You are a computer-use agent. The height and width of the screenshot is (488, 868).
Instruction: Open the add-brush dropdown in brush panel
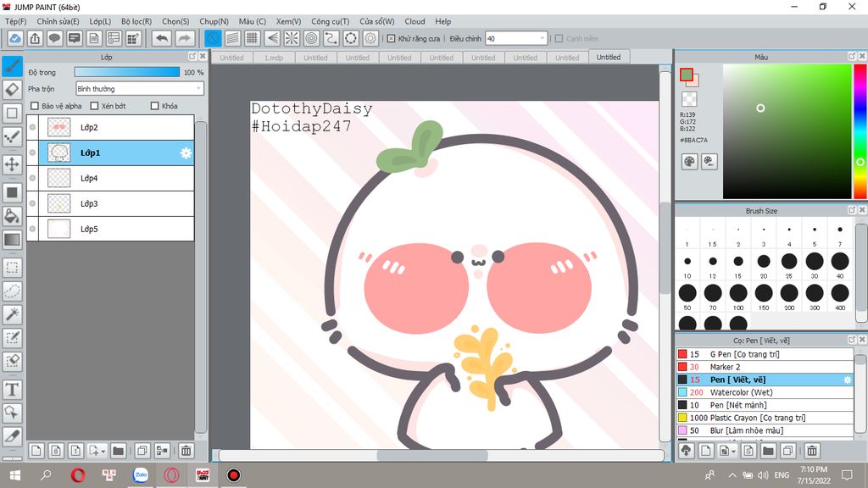(x=727, y=451)
